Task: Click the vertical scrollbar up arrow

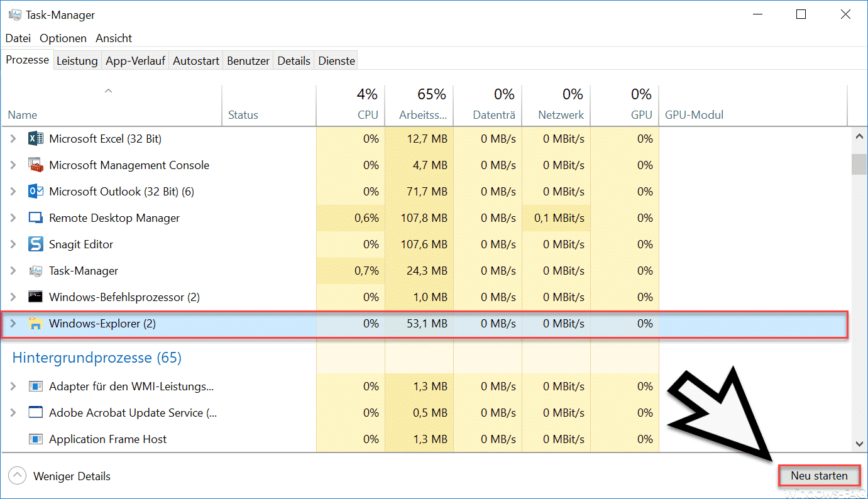Action: pyautogui.click(x=859, y=136)
